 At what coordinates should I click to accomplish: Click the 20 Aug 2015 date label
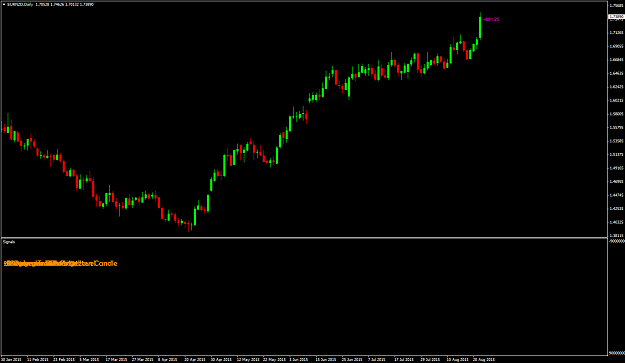pyautogui.click(x=483, y=359)
